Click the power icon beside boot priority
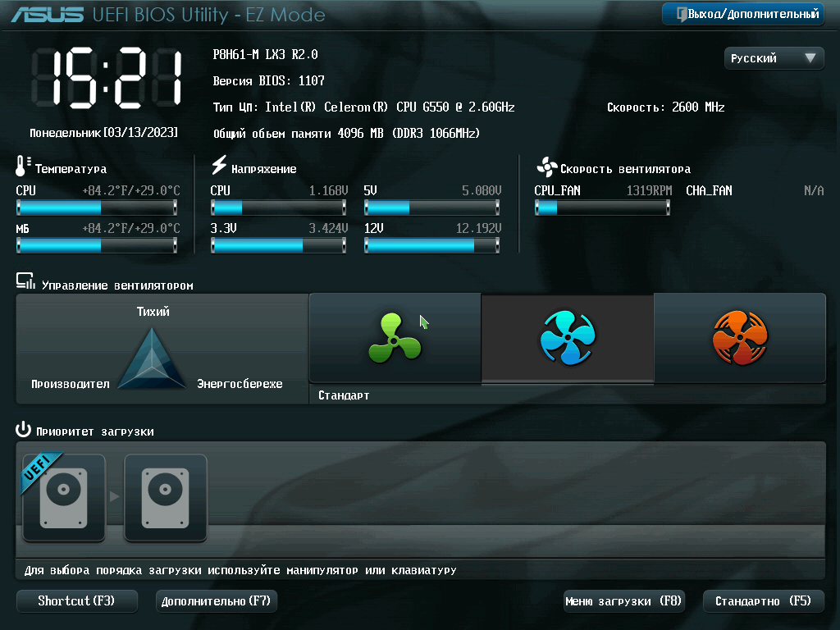This screenshot has height=630, width=840. [23, 429]
